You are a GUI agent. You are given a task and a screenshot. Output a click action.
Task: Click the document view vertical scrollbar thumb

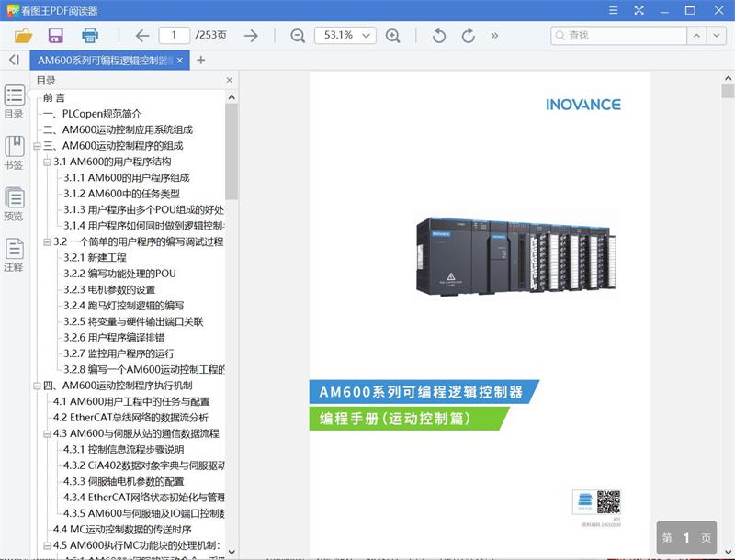tap(728, 91)
